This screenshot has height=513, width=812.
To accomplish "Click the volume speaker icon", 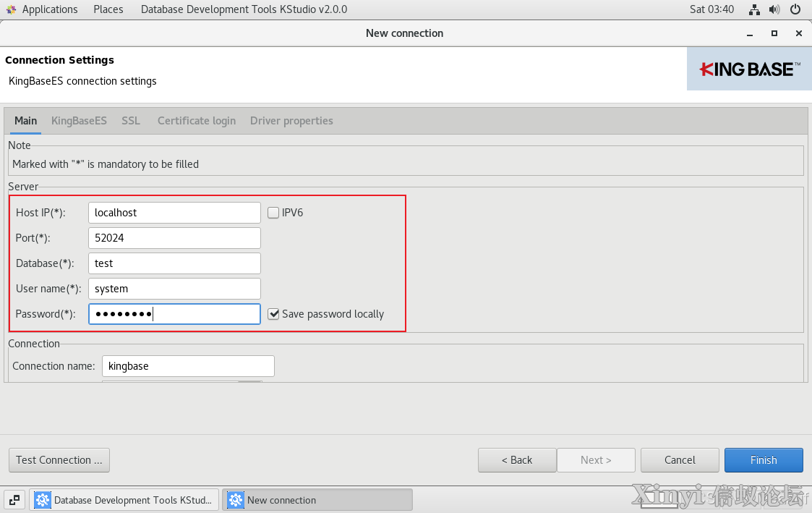I will (x=774, y=9).
